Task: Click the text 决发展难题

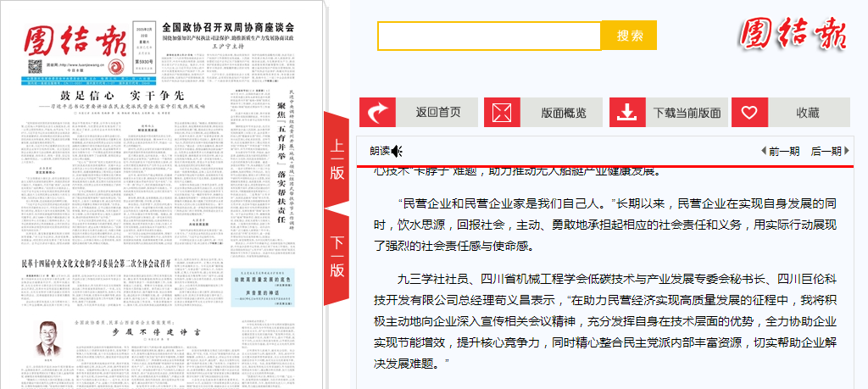Action: pyautogui.click(x=411, y=364)
